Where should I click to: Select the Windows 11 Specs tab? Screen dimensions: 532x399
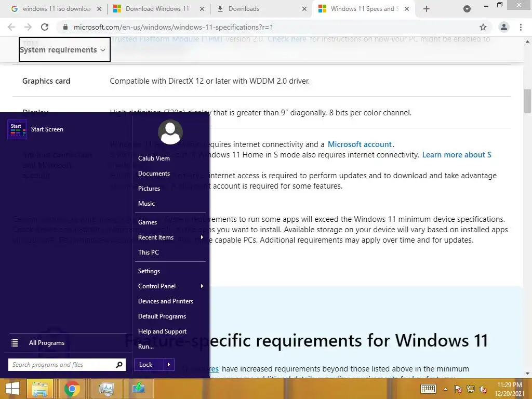coord(363,9)
